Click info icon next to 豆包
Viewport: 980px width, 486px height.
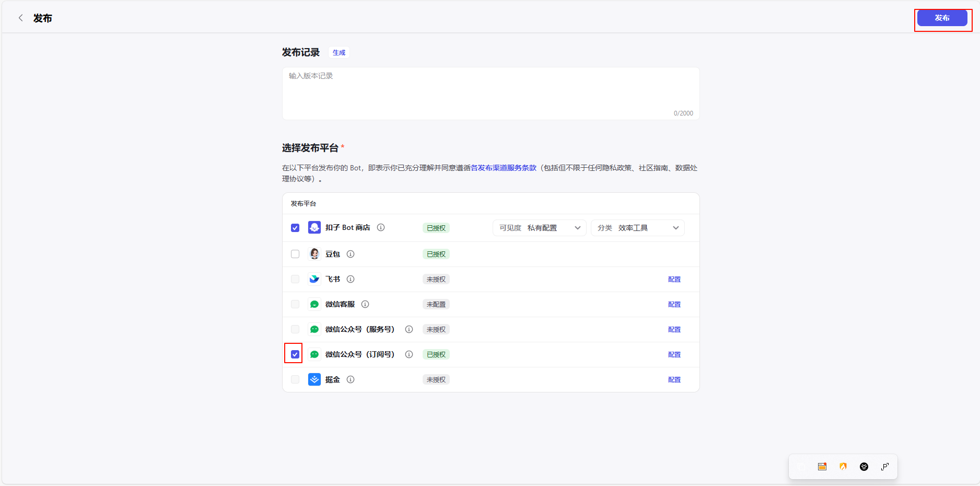click(351, 254)
